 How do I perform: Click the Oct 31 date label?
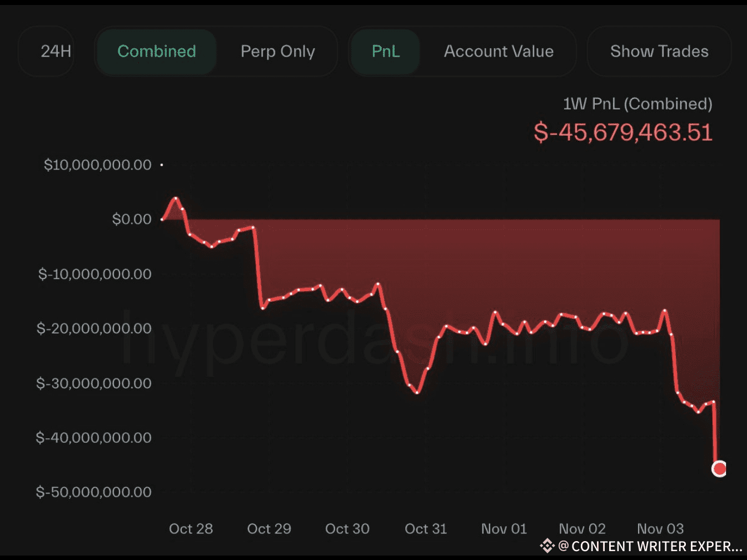point(426,528)
